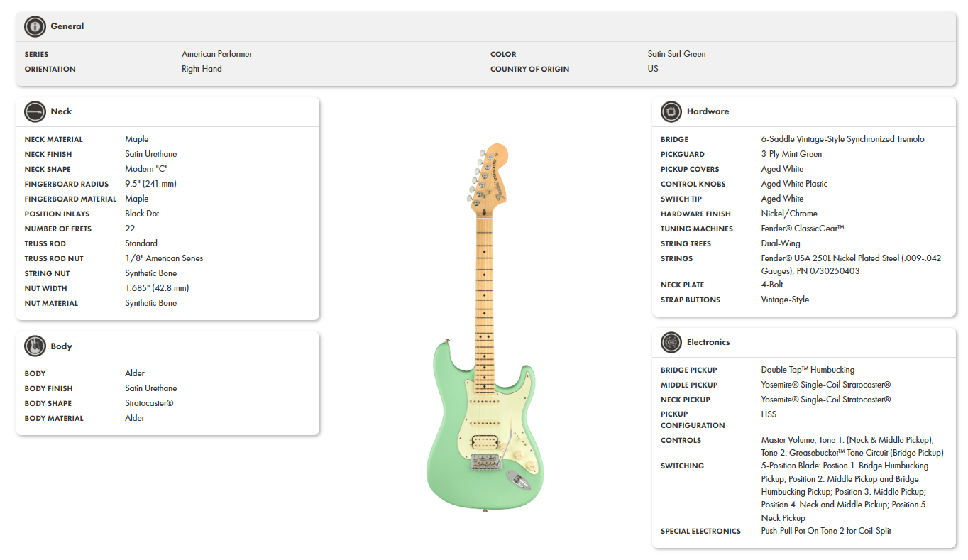Click the 1.685" (42.8 mm) nut width
The height and width of the screenshot is (560, 968).
[x=157, y=288]
